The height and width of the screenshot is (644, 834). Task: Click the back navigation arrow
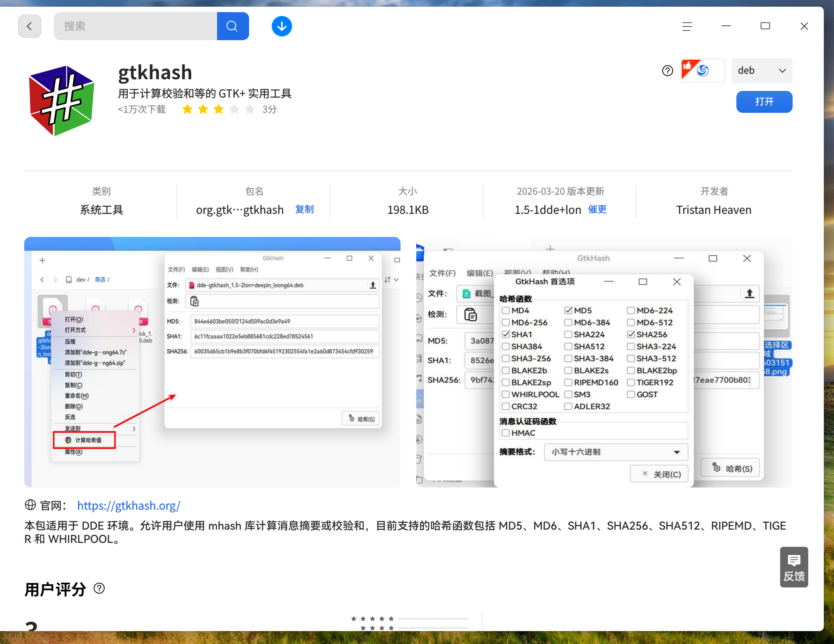coord(30,26)
